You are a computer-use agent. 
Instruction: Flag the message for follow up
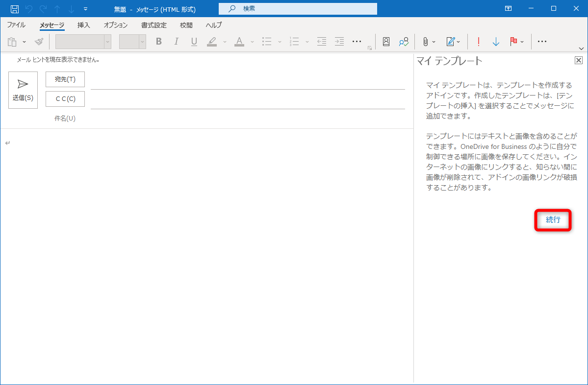[513, 41]
